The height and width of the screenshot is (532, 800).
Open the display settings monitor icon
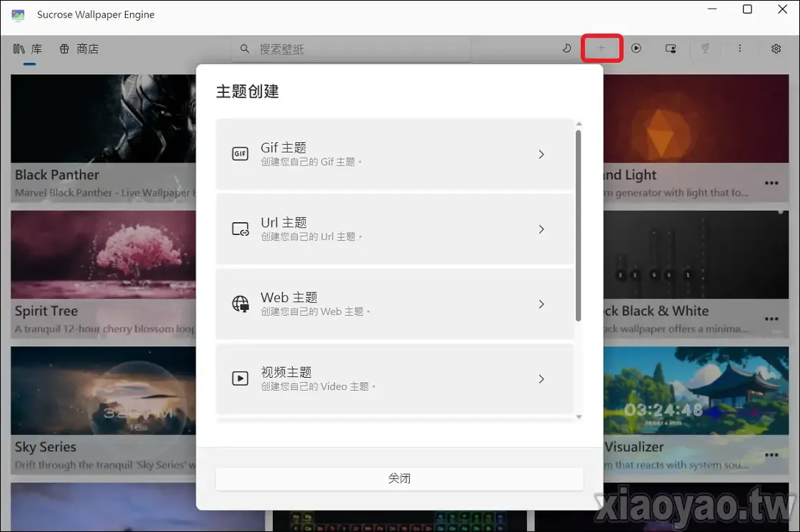click(671, 49)
